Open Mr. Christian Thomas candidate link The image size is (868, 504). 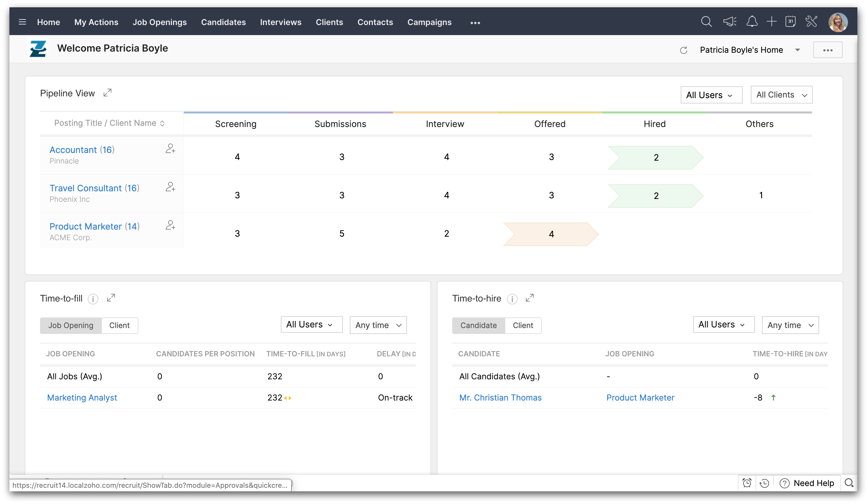click(500, 398)
